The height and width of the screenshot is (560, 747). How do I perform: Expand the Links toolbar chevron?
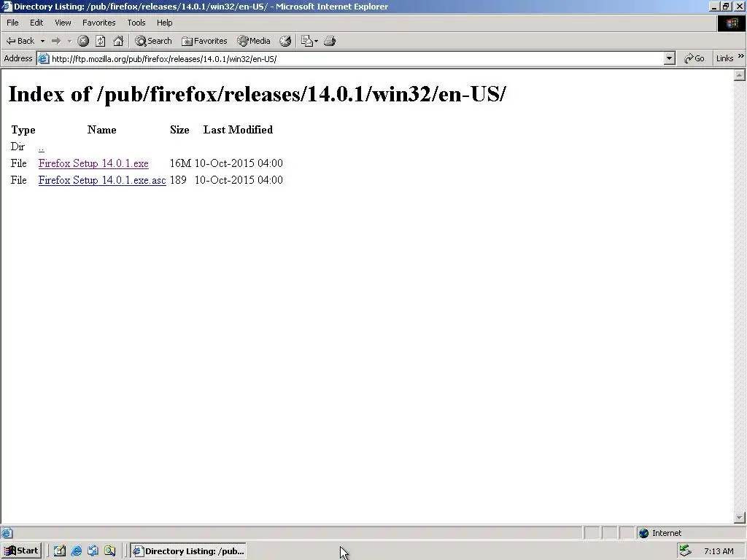pyautogui.click(x=741, y=56)
